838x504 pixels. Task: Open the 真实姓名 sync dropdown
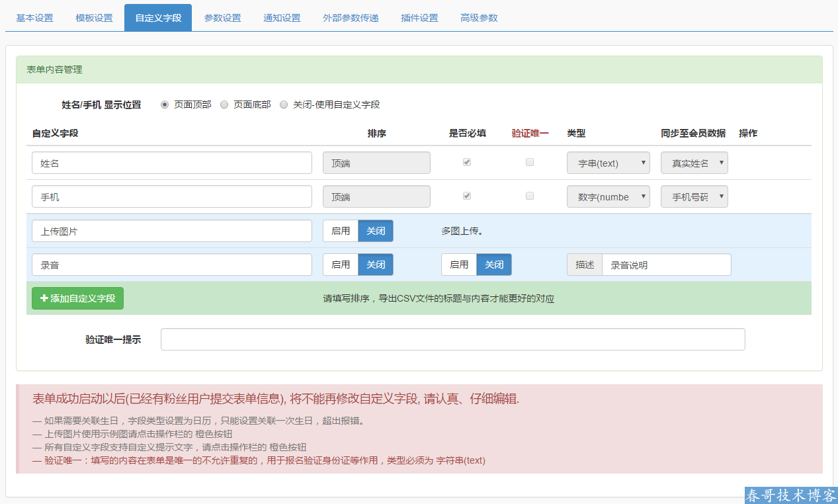pyautogui.click(x=694, y=163)
